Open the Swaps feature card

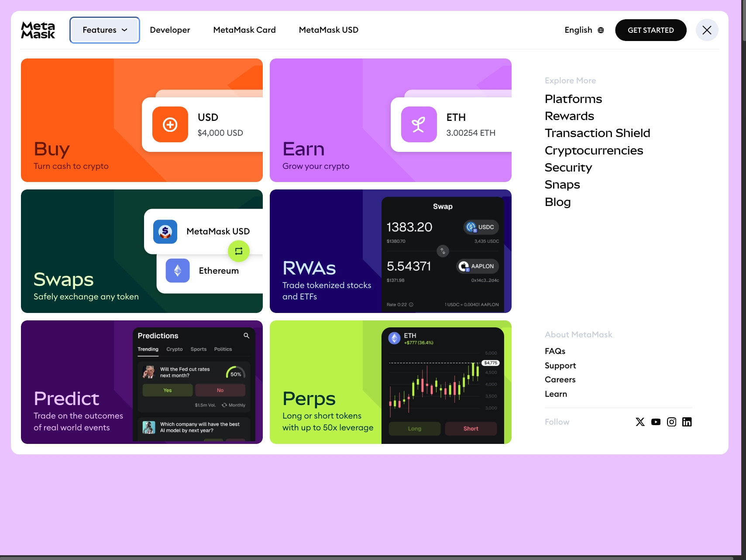tap(142, 251)
